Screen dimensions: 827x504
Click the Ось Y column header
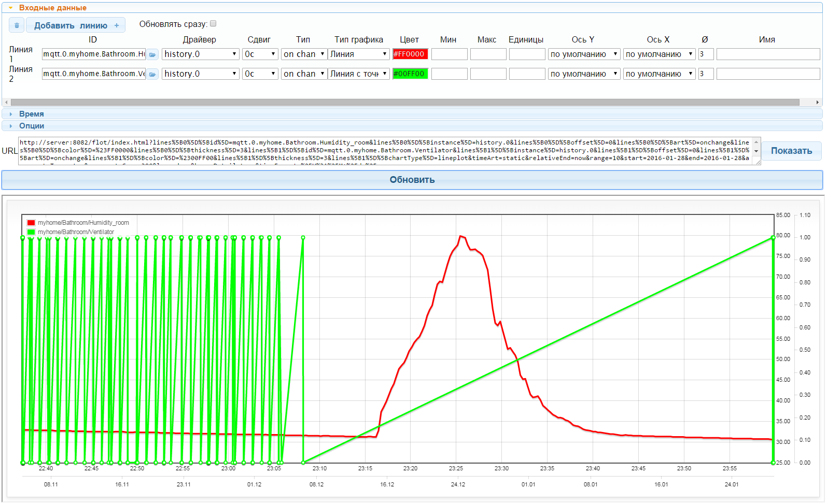583,39
